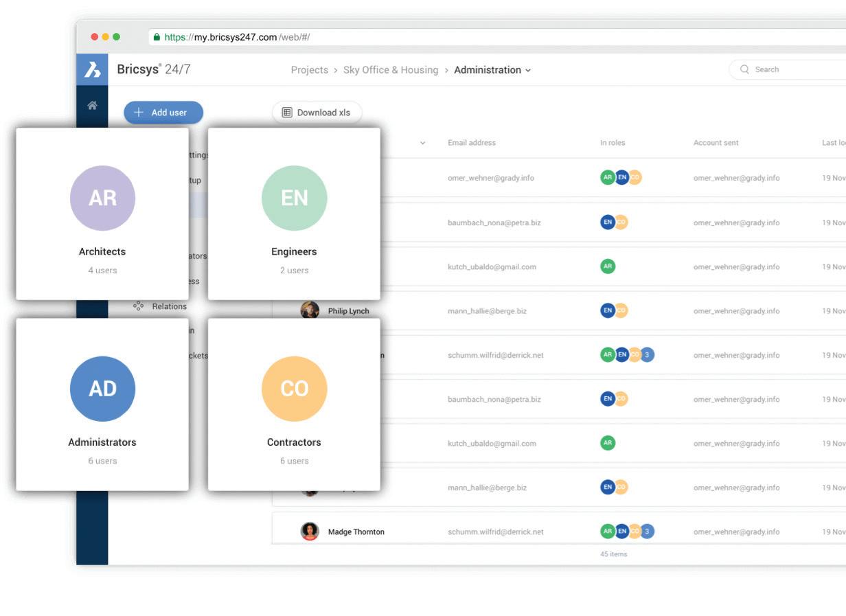Click Philip Lynch's avatar photo
The width and height of the screenshot is (846, 616).
click(310, 310)
